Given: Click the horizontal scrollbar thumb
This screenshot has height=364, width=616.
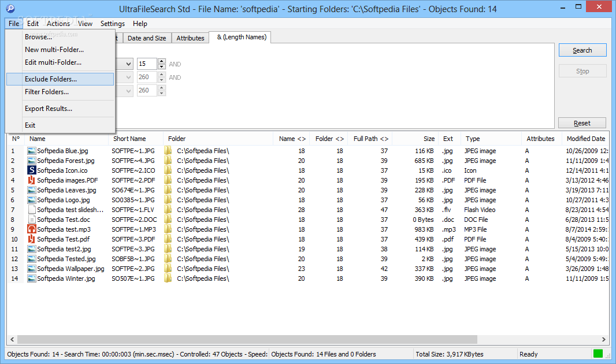Looking at the screenshot, I should coord(247,339).
